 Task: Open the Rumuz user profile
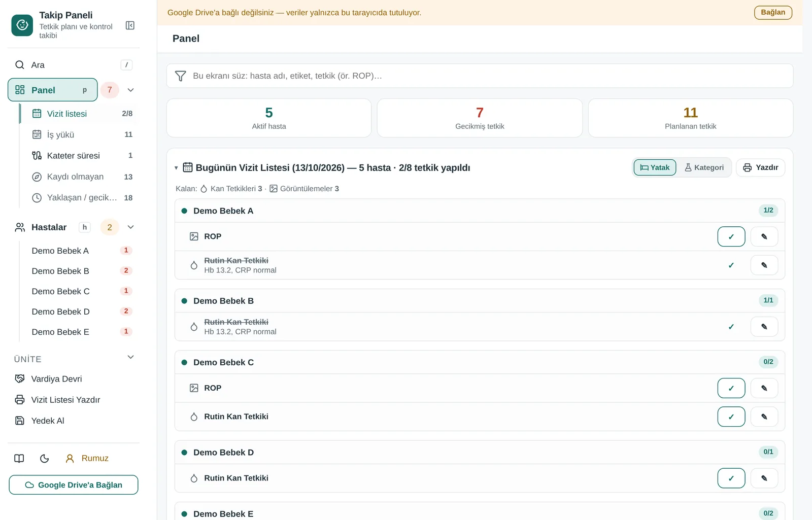pyautogui.click(x=87, y=459)
